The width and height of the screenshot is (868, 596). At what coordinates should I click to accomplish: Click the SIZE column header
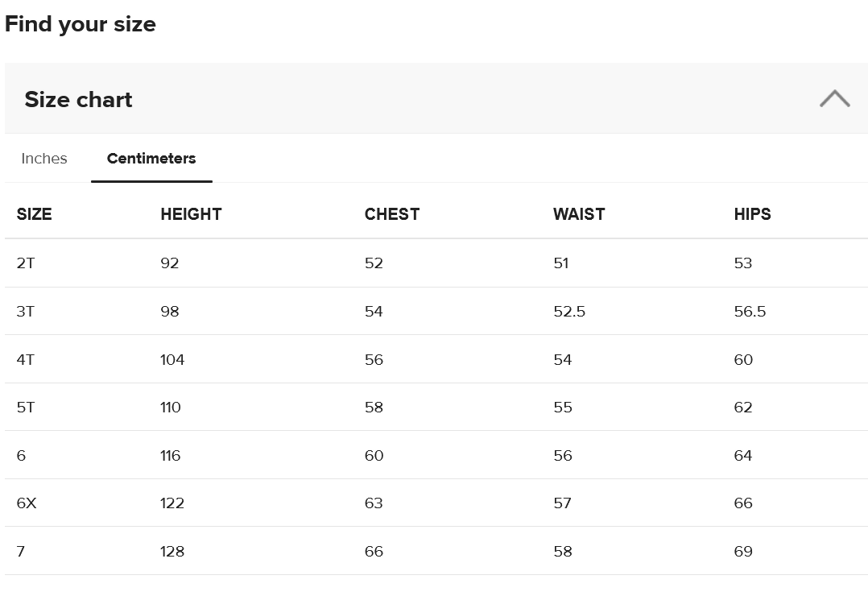tap(34, 214)
